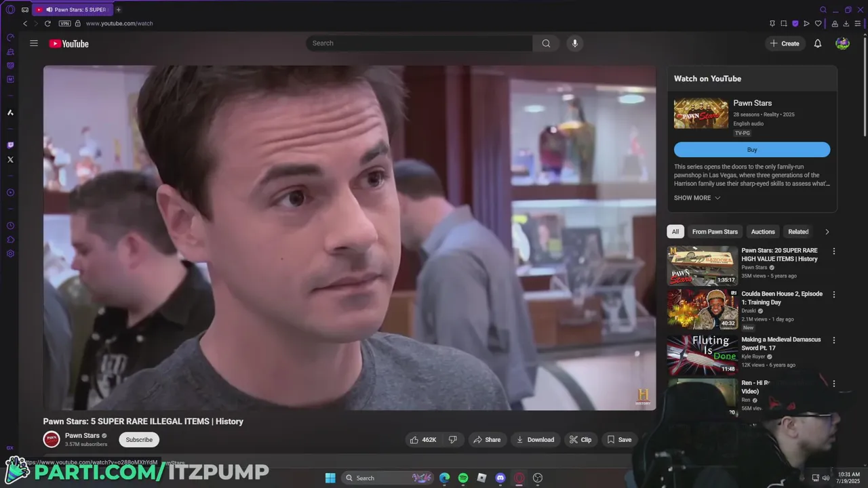The width and height of the screenshot is (868, 488).
Task: Subscribe to Pawn Stars channel
Action: pos(139,440)
